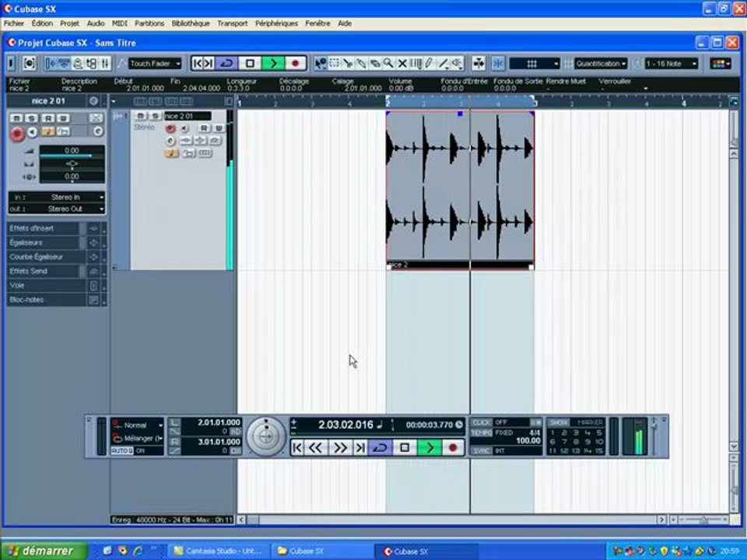Image resolution: width=747 pixels, height=560 pixels.
Task: Click the toolbar Play button
Action: click(x=273, y=63)
